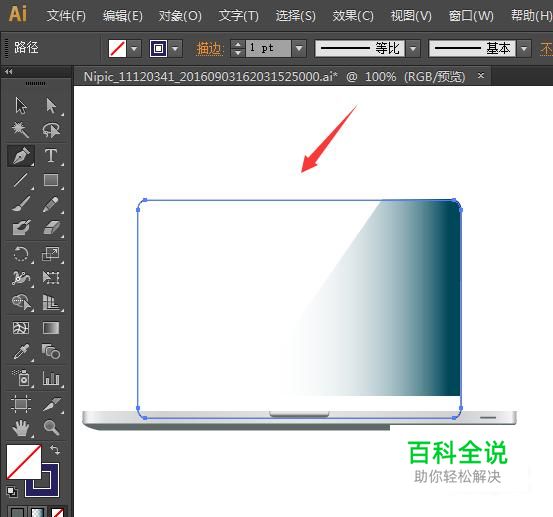Select the Perspective Grid tool

51,302
